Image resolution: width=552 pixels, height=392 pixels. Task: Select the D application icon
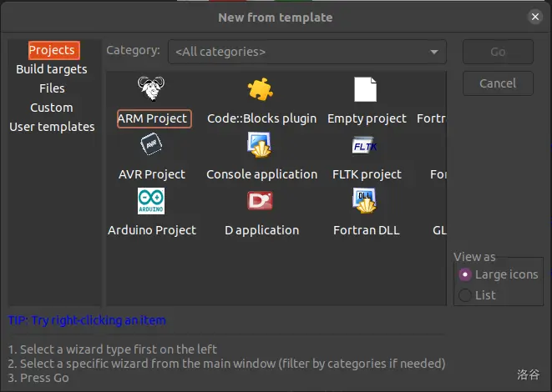point(261,201)
